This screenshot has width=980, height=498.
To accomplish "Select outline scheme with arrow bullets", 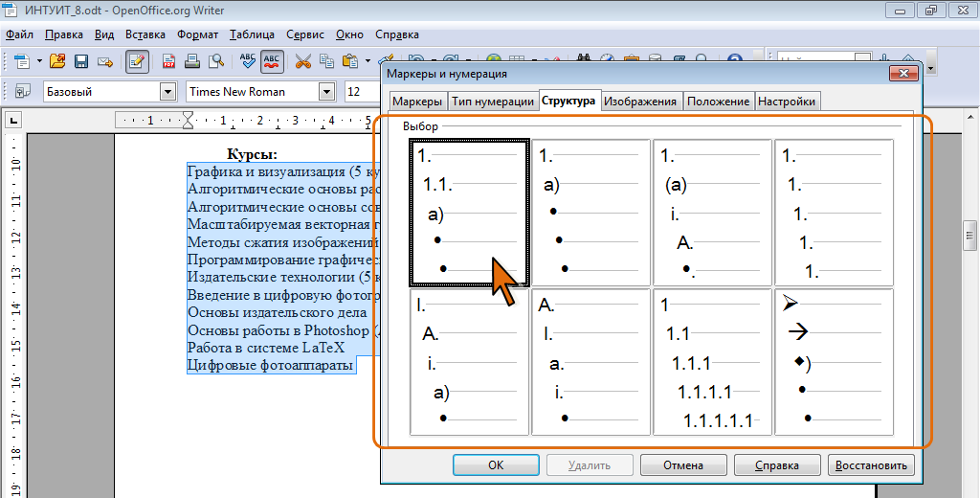I will (x=834, y=362).
